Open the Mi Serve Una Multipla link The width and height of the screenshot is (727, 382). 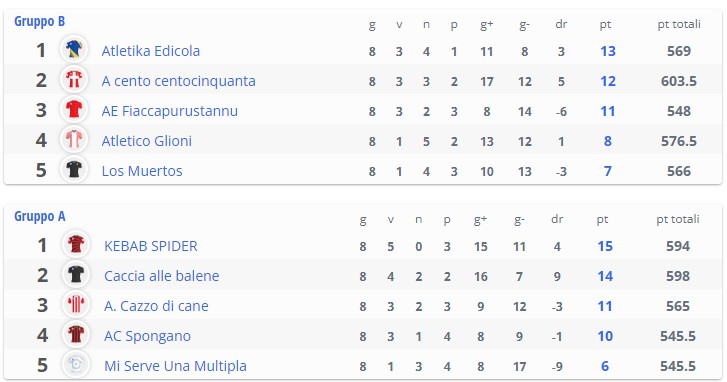[x=175, y=366]
